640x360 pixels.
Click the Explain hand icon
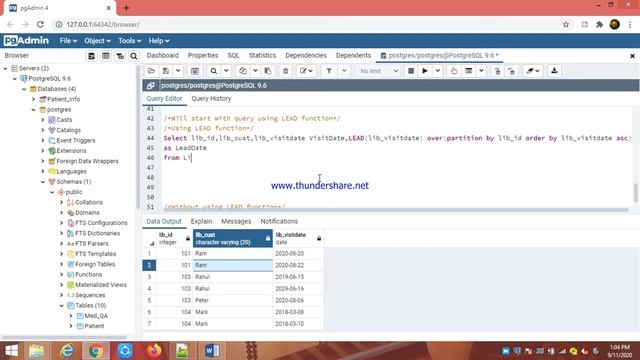[x=454, y=71]
